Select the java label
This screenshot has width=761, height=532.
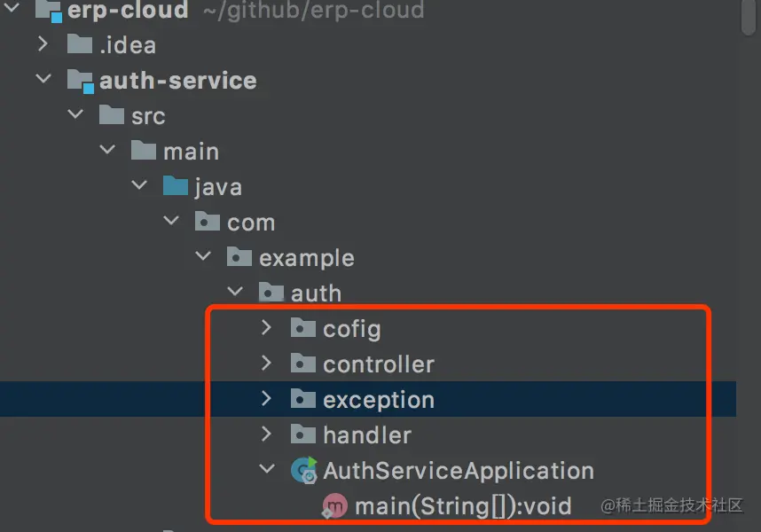tap(218, 187)
